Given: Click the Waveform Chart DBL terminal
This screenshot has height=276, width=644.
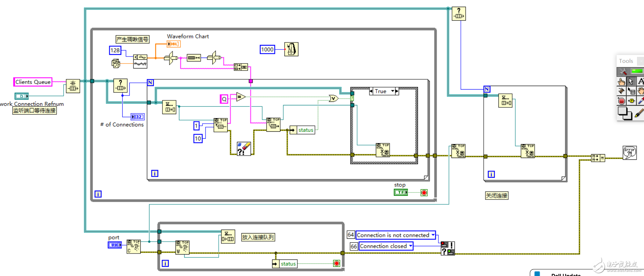Looking at the screenshot, I should pyautogui.click(x=174, y=44).
